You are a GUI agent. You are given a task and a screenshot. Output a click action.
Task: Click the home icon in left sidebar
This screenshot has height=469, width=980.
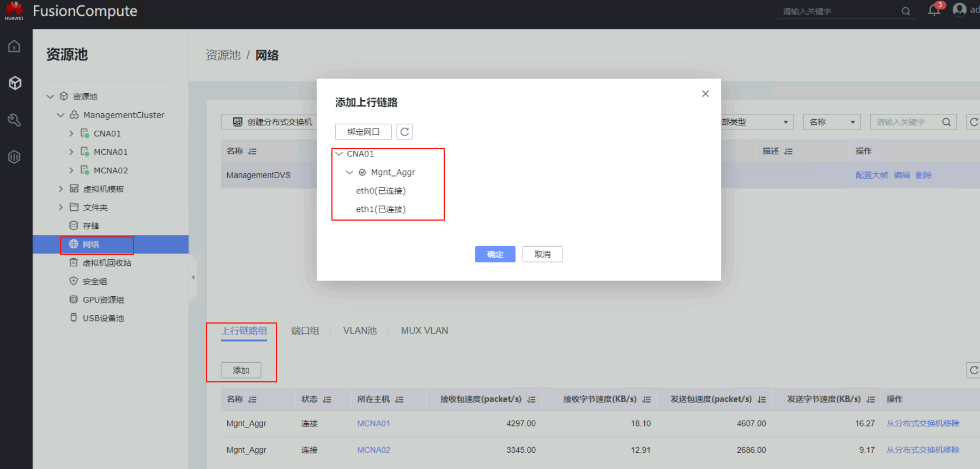tap(14, 46)
